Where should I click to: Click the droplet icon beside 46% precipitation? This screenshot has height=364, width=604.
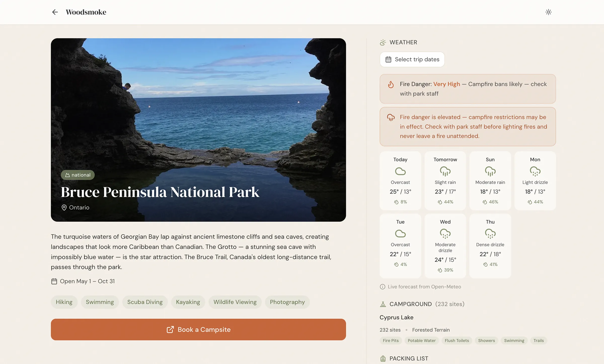[x=485, y=202]
